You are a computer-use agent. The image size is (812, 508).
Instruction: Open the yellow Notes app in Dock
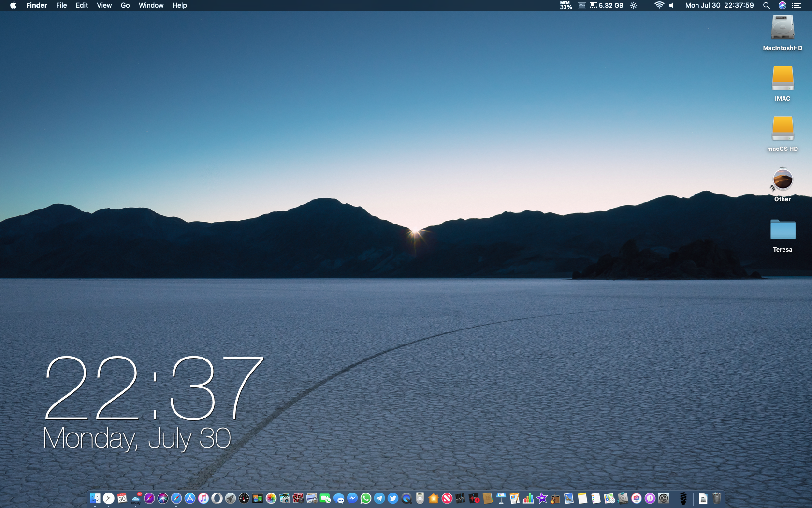(582, 498)
